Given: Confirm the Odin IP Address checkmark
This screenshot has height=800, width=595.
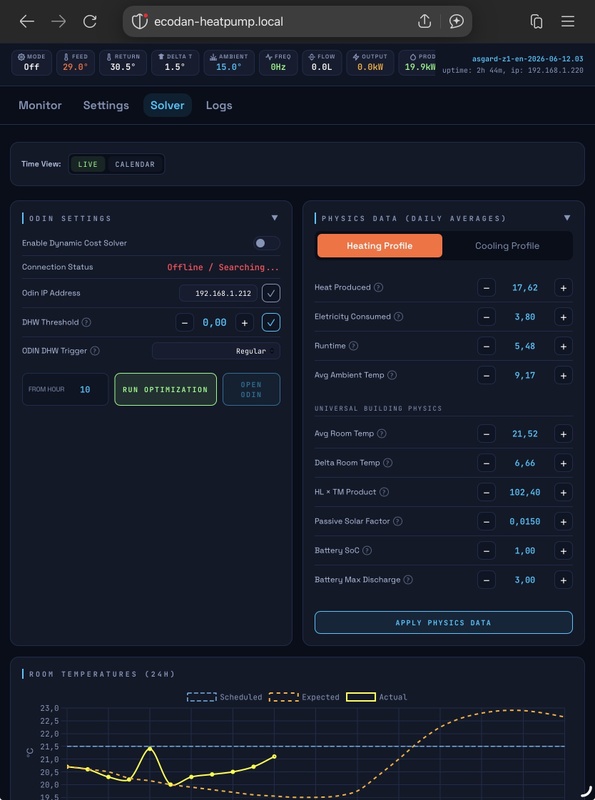Looking at the screenshot, I should coord(271,293).
